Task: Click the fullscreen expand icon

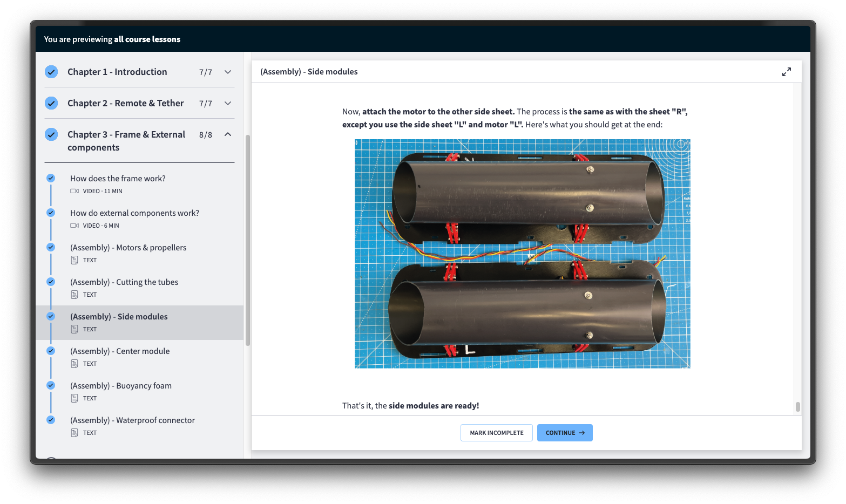Action: point(786,72)
